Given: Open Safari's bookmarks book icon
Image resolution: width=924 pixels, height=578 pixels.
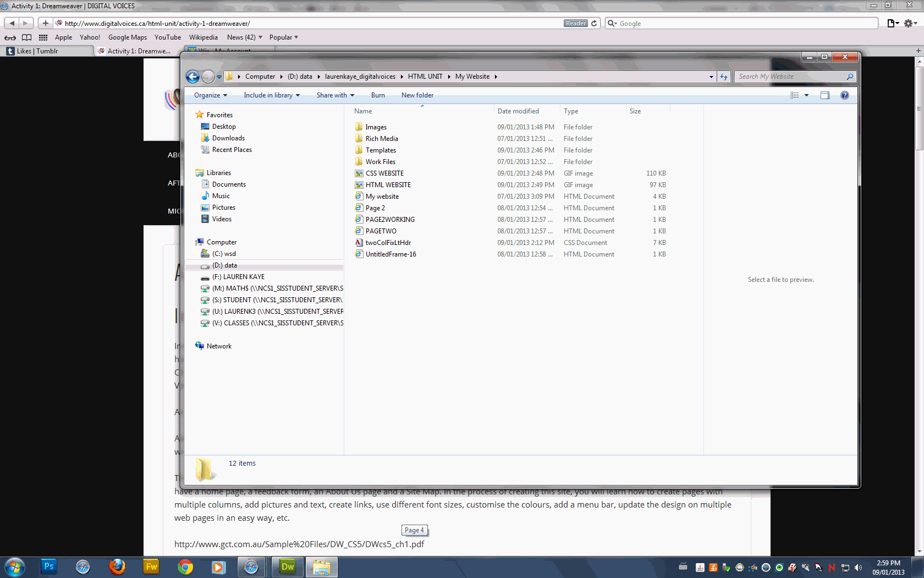Looking at the screenshot, I should [x=26, y=37].
